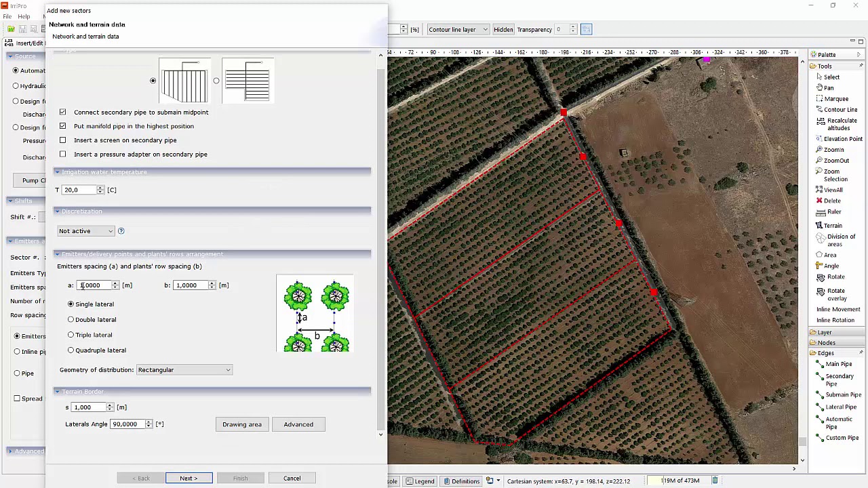Click toolbar icon right of Transparency
Viewport: 868px width, 488px height.
point(586,29)
